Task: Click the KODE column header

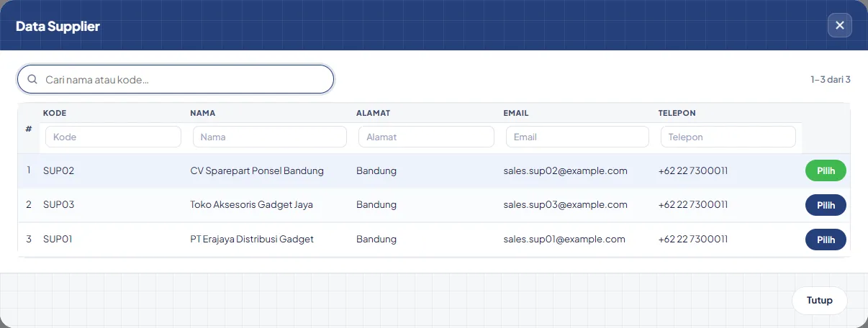Action: [55, 113]
